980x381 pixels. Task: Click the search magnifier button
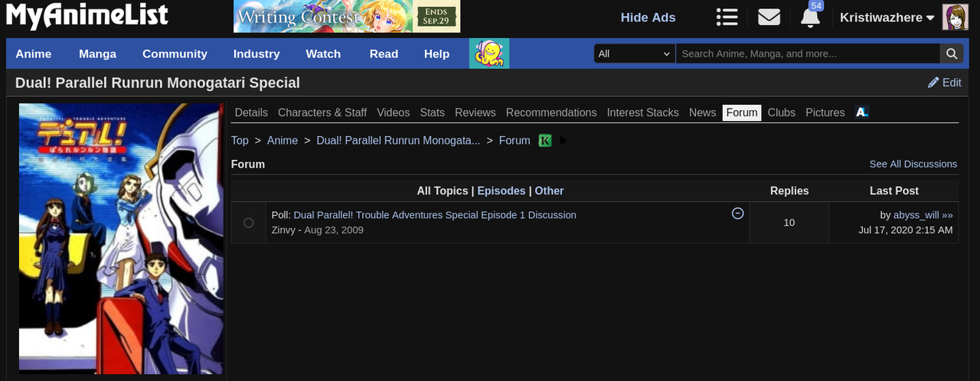951,54
